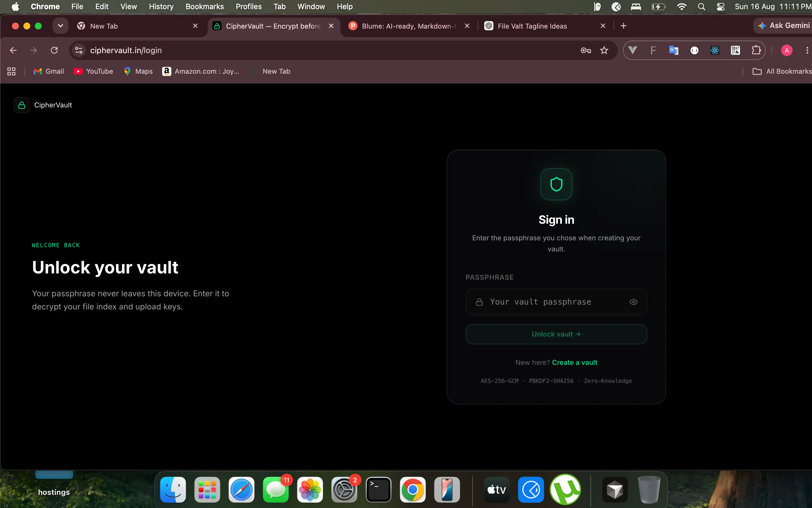Viewport: 812px width, 508px height.
Task: Open Control Center icon in menu bar
Action: (x=720, y=6)
